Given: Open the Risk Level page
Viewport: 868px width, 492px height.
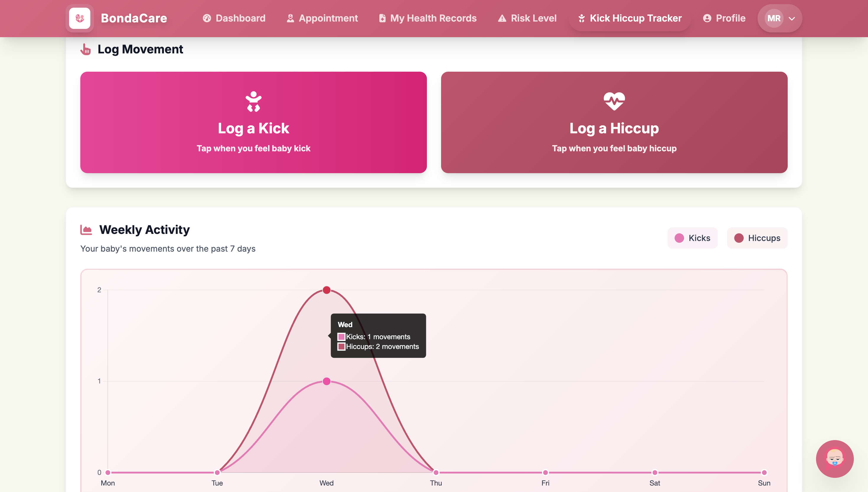Looking at the screenshot, I should point(527,18).
